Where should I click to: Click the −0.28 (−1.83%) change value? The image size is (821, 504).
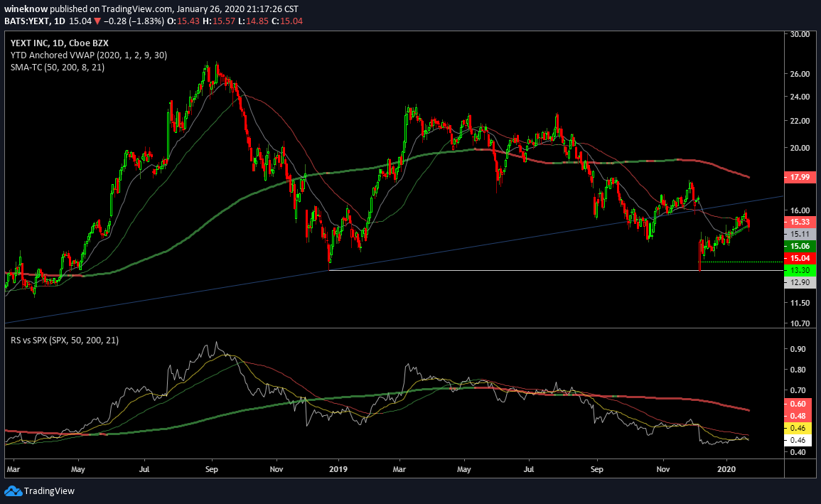pos(134,21)
